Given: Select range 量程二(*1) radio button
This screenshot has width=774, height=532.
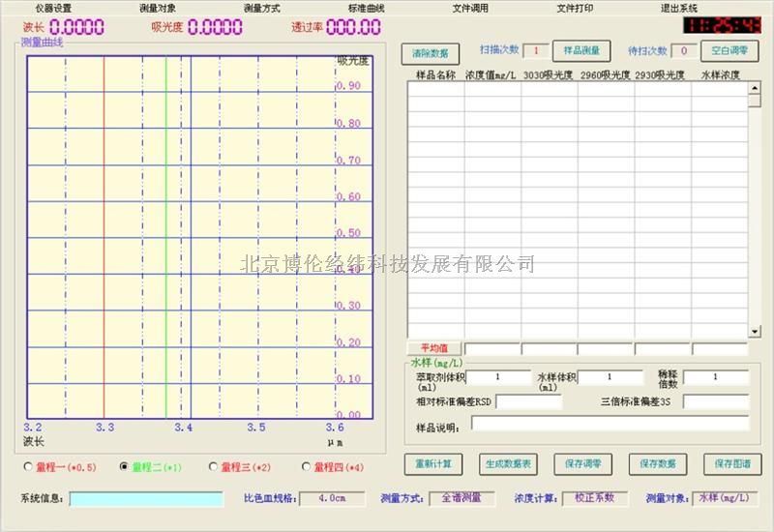Looking at the screenshot, I should click(124, 466).
